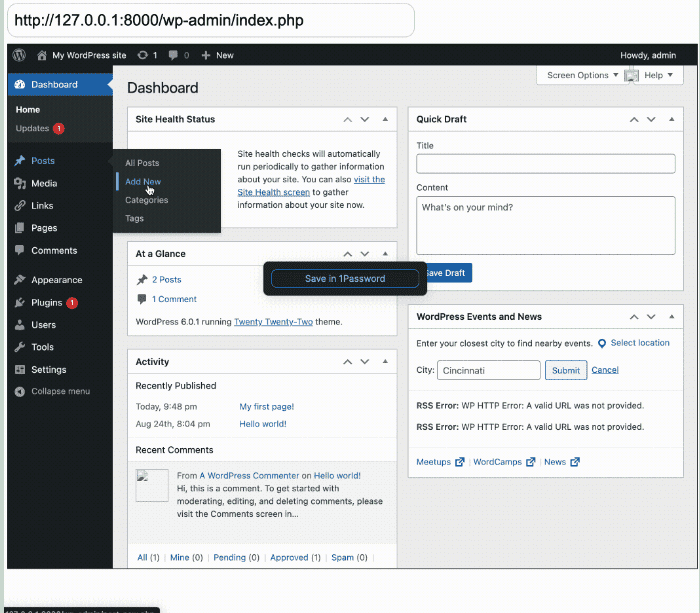The width and height of the screenshot is (700, 613).
Task: Move Quick Draft box down
Action: tap(651, 120)
